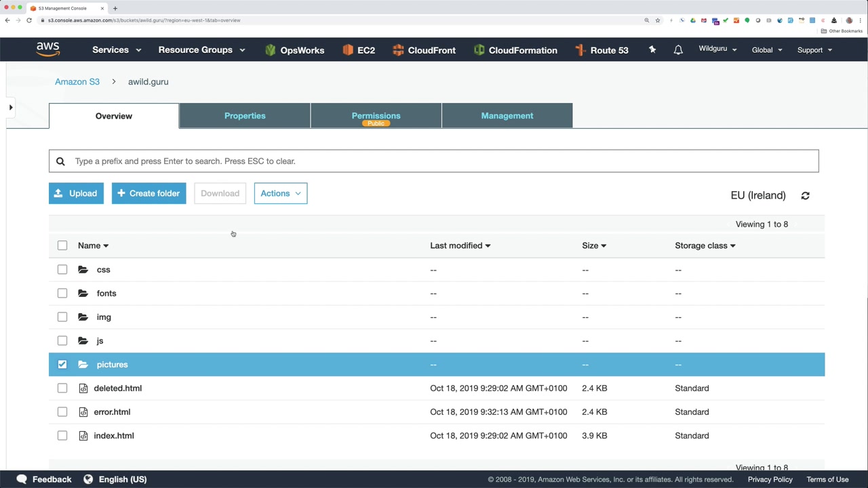868x488 pixels.
Task: Tick the select-all checkbox in the header row
Action: point(62,245)
